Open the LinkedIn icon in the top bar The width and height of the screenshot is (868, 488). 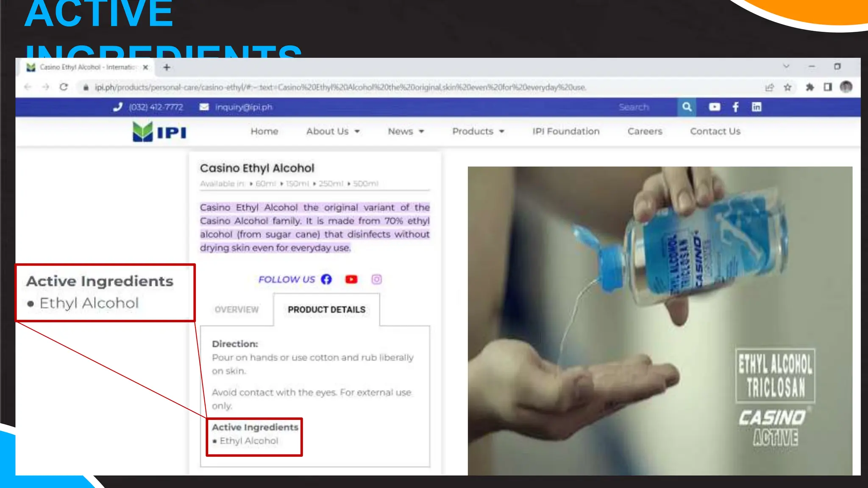point(757,107)
